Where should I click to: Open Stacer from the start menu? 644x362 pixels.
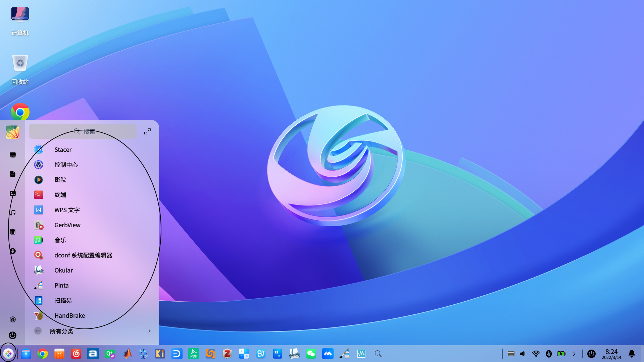click(92, 149)
